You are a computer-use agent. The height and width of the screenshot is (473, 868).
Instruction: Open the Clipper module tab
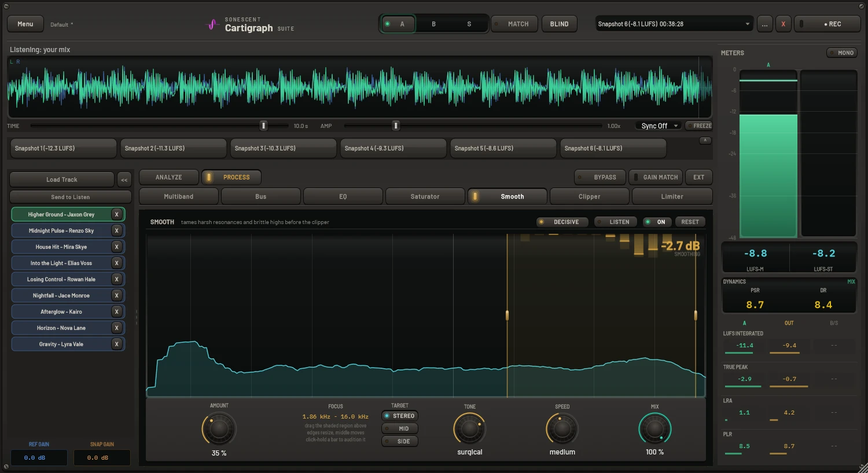click(x=590, y=197)
